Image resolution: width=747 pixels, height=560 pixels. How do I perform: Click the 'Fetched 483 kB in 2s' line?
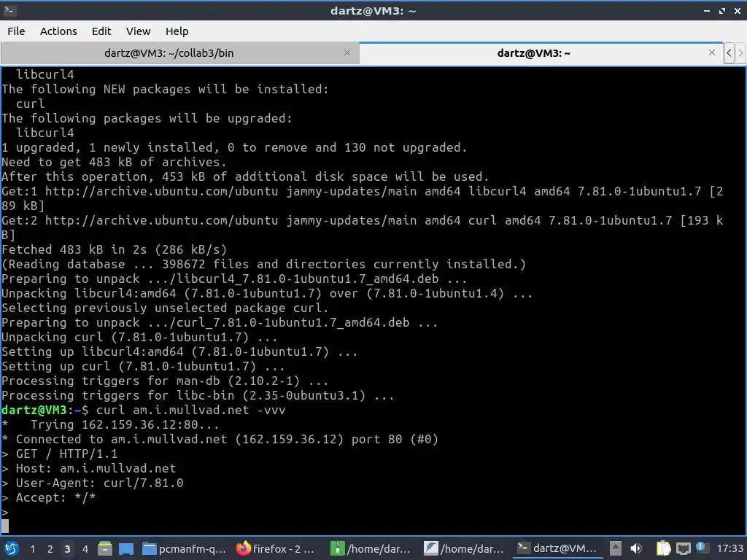[x=115, y=249]
